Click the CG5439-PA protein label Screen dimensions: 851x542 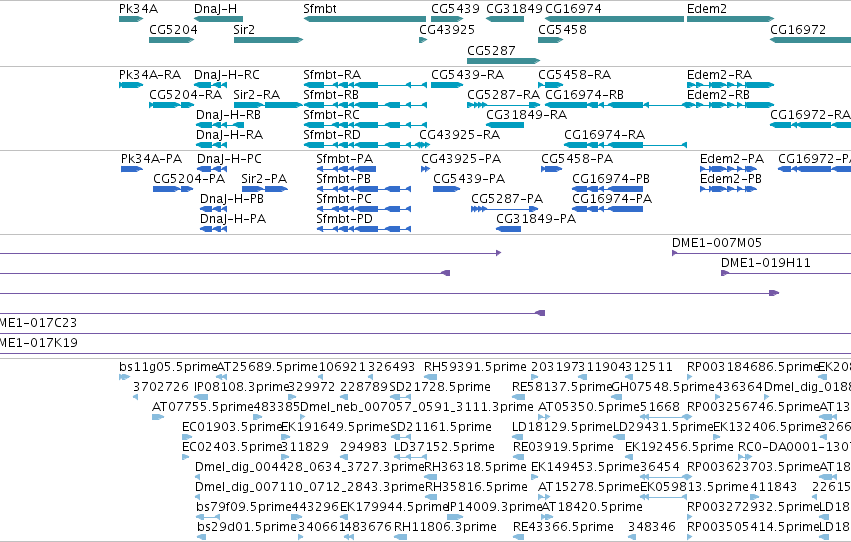click(x=469, y=178)
